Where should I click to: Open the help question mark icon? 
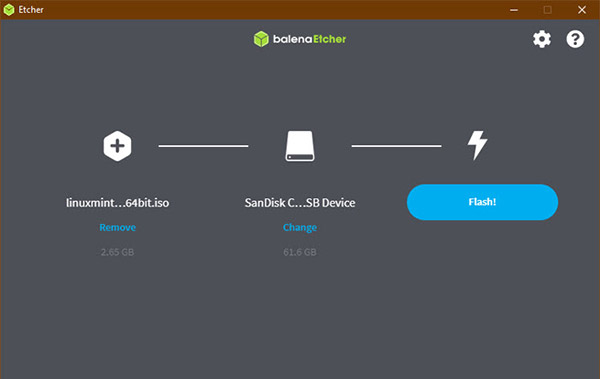575,39
